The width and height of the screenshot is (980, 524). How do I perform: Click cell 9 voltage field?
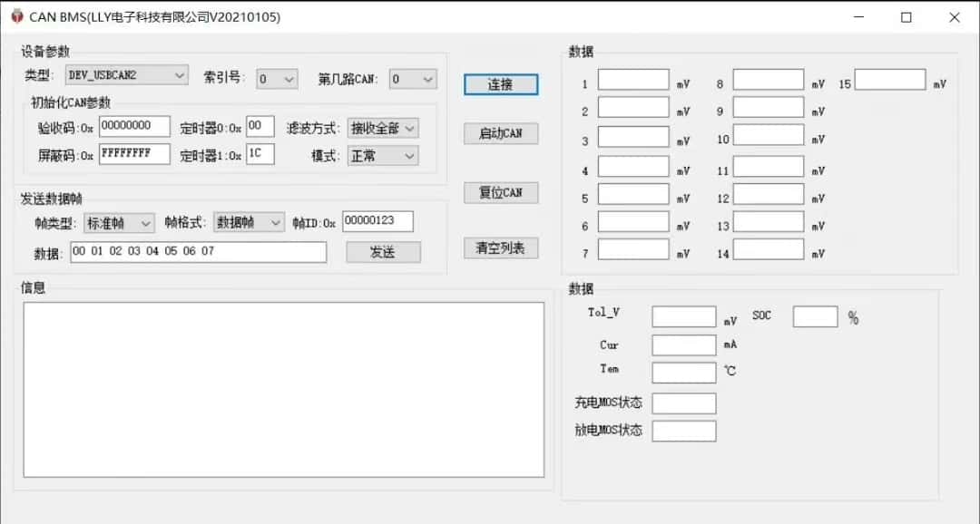click(769, 107)
